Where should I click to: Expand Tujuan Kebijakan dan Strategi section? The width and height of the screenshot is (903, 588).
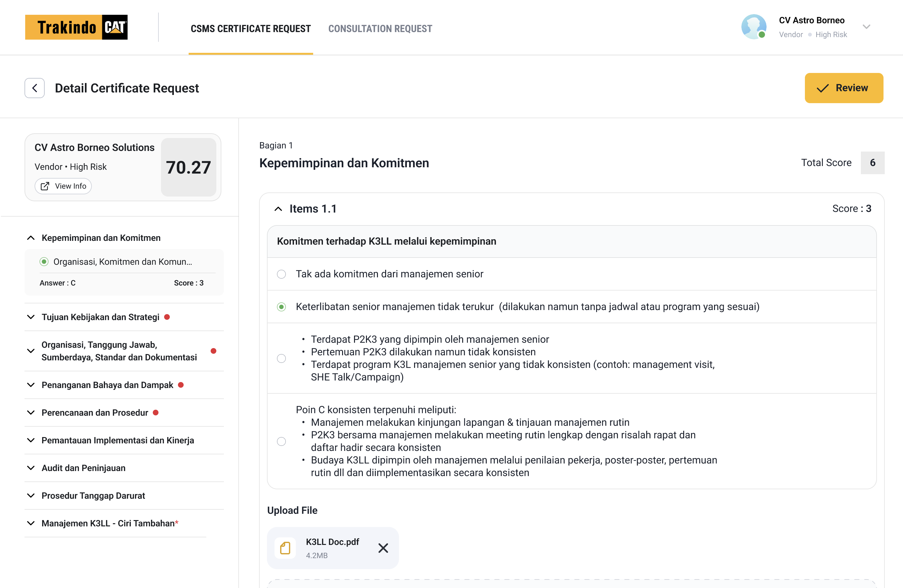point(31,317)
